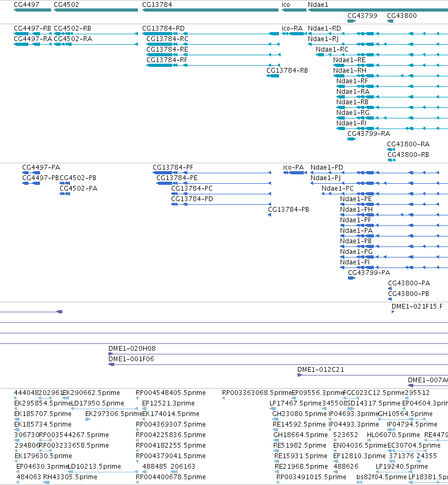Click protein Ndae1-PH

tap(356, 210)
